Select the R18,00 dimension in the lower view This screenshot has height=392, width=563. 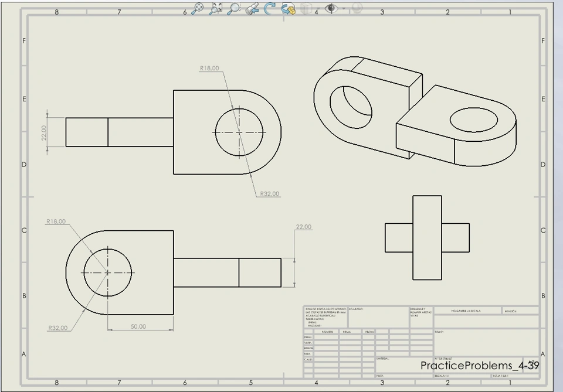(x=56, y=221)
